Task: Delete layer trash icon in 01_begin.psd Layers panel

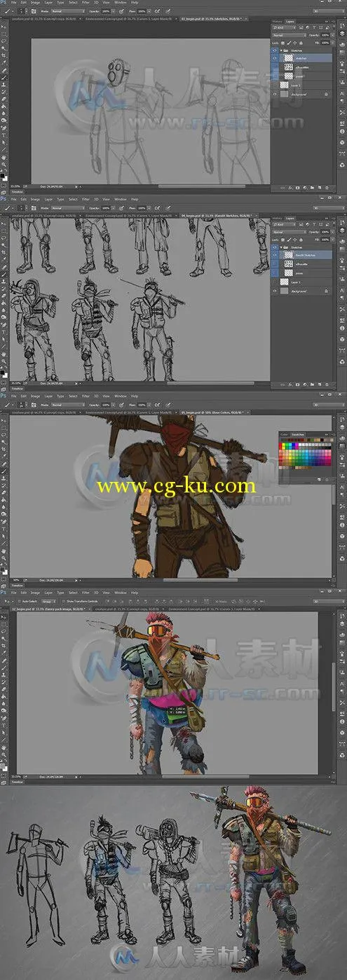Action: pos(327,188)
